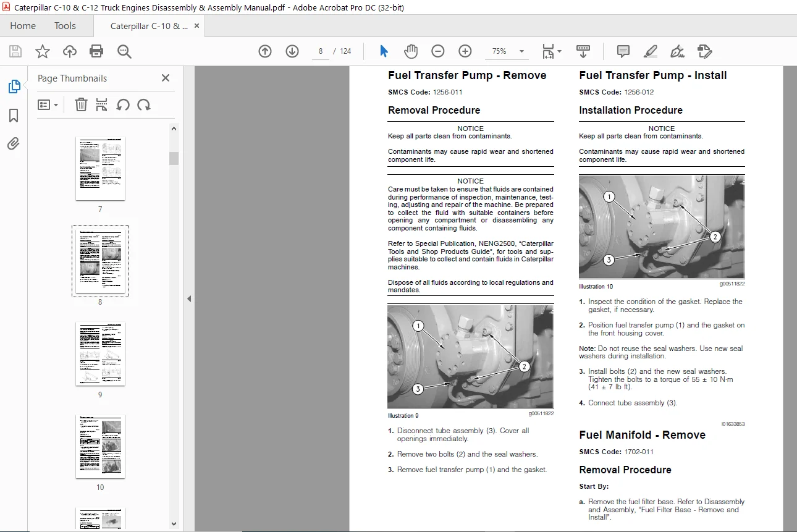797x532 pixels.
Task: Switch to the Tools tab
Action: [65, 26]
